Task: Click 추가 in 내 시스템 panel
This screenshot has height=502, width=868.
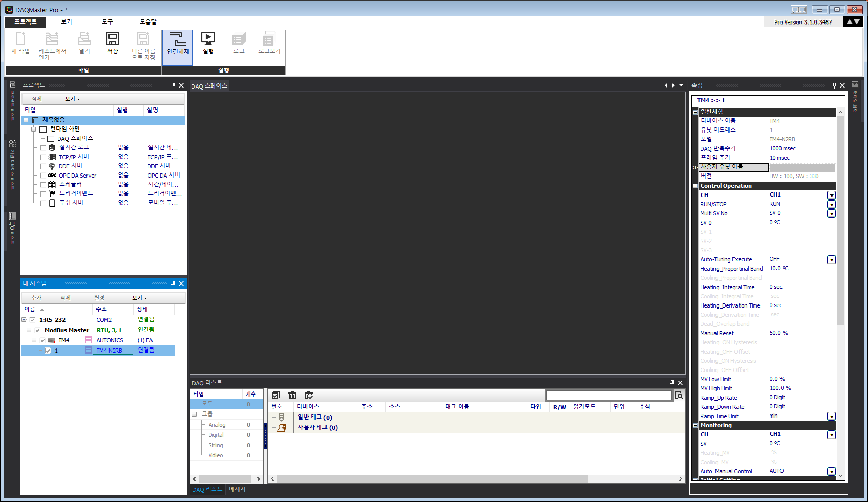Action: 36,298
